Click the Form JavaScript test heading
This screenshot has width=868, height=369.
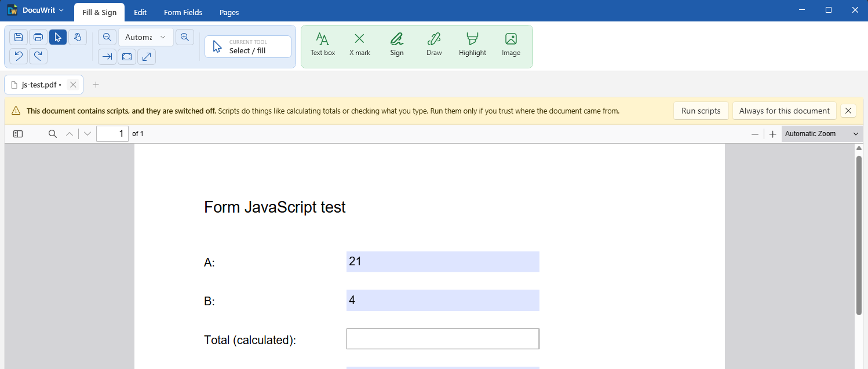275,207
